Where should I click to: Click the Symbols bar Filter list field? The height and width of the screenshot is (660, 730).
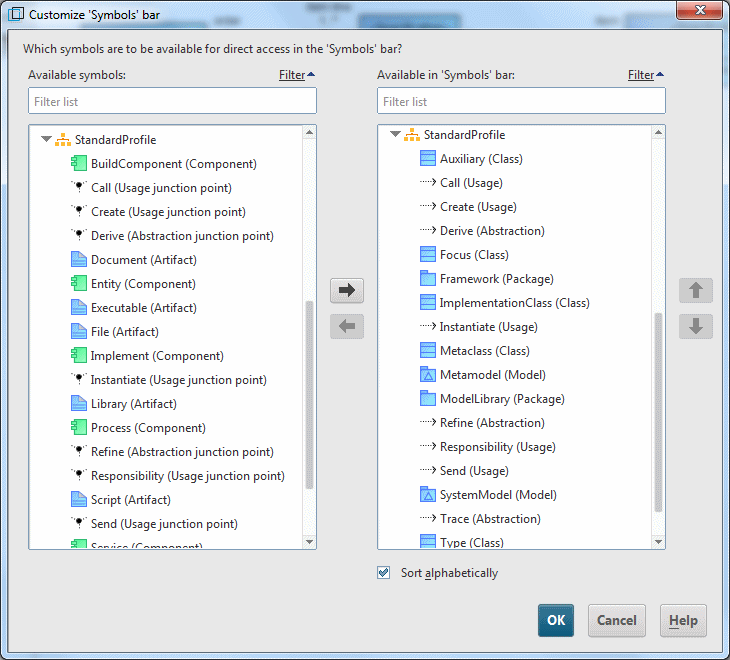pos(521,101)
